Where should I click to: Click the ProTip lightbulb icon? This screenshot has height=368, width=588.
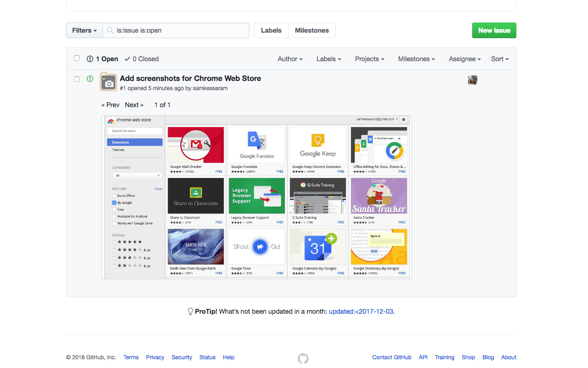coord(190,311)
